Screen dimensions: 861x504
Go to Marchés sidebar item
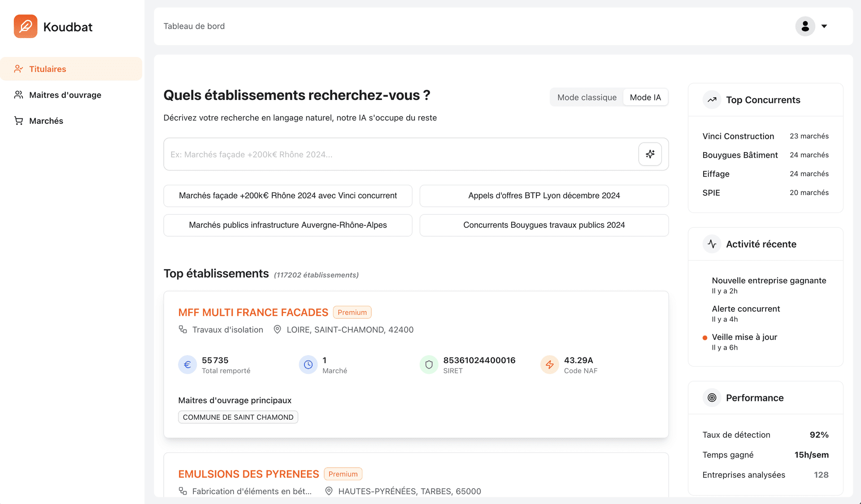pyautogui.click(x=46, y=121)
